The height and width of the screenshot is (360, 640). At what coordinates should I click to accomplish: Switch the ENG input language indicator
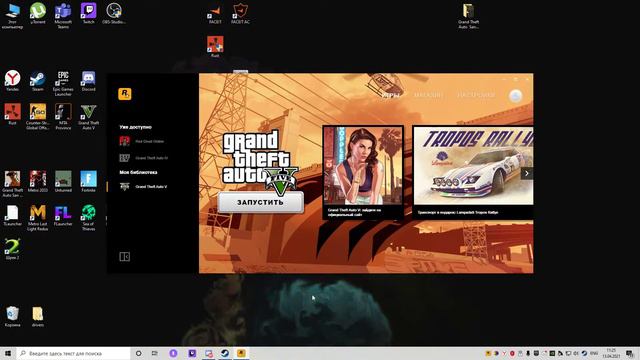tap(594, 353)
